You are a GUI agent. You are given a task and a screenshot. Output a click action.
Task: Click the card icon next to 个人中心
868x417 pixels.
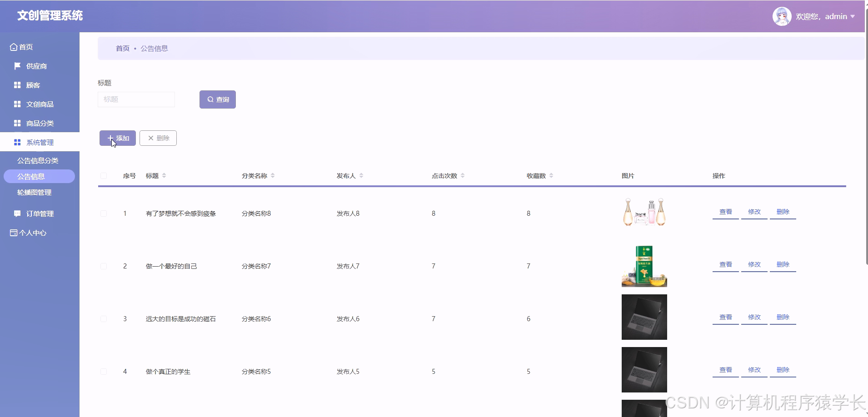(x=14, y=233)
